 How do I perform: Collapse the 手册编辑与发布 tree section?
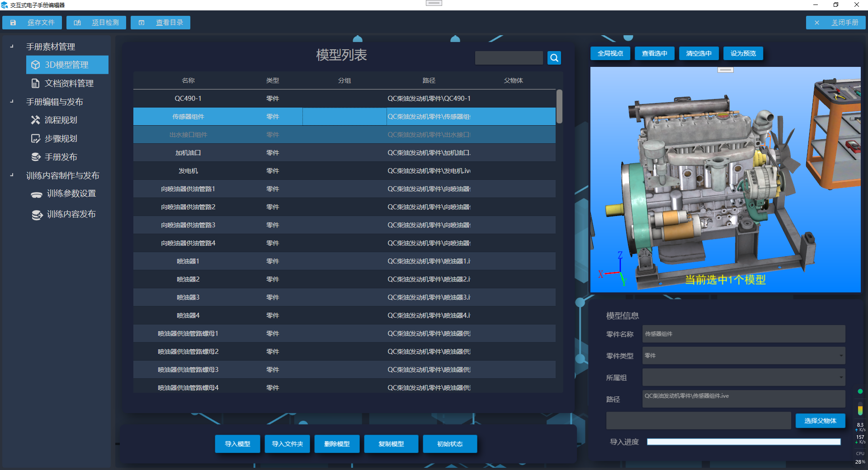tap(12, 102)
